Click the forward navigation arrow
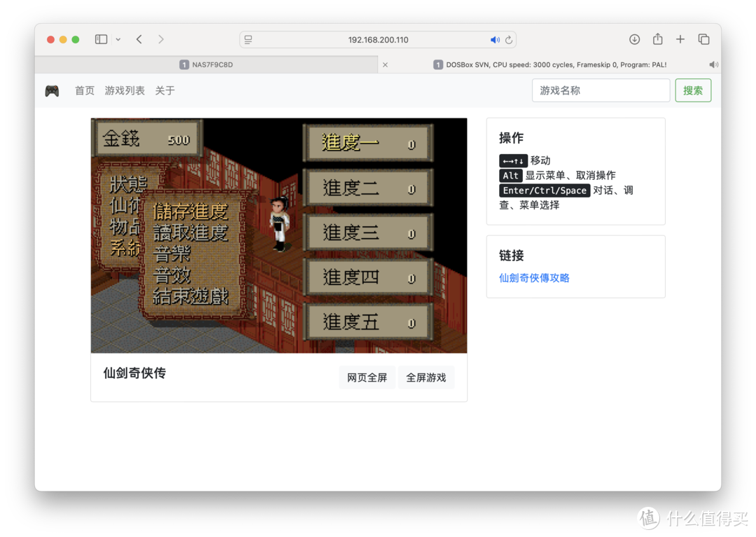Viewport: 756px width, 537px height. [160, 39]
